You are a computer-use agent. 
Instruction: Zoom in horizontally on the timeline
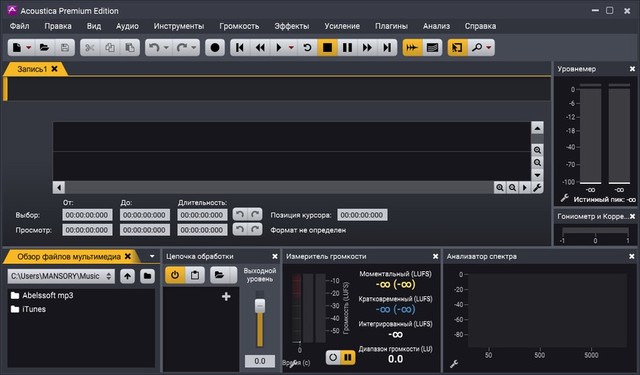coord(500,188)
